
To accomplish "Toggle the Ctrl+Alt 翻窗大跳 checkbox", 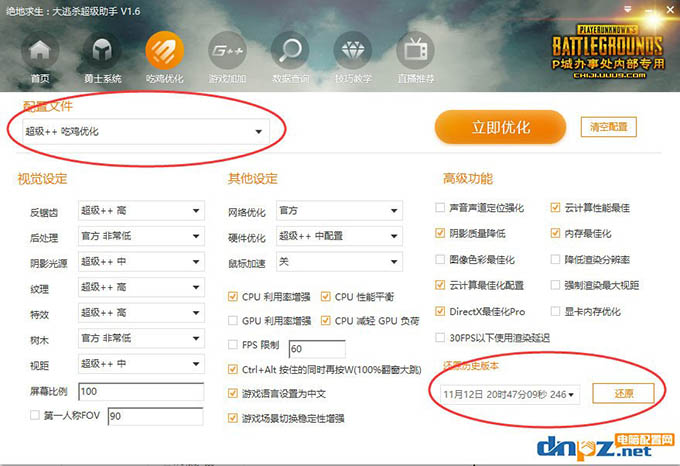I will tap(233, 369).
